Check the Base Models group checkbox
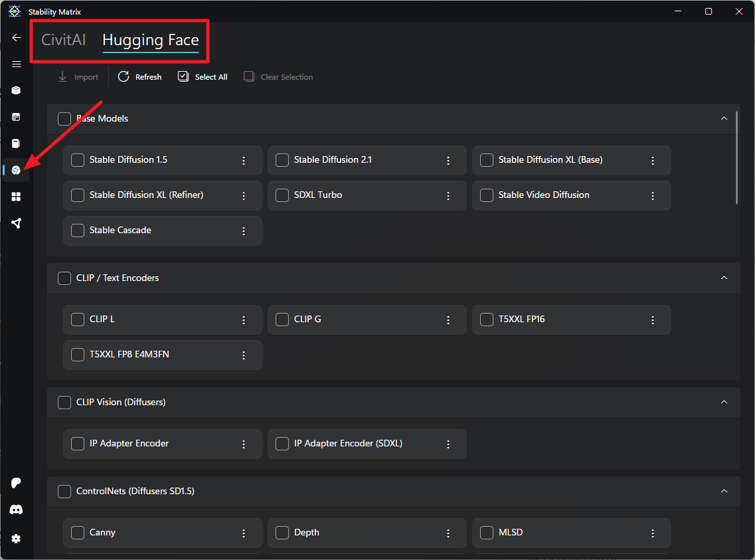The image size is (755, 560). tap(64, 118)
